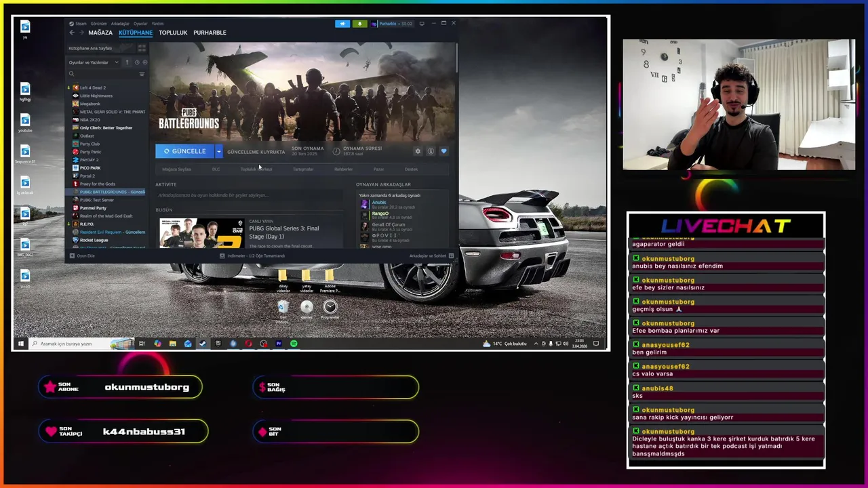Open Opera browser from the taskbar
Screen dimensions: 868x488
point(248,344)
